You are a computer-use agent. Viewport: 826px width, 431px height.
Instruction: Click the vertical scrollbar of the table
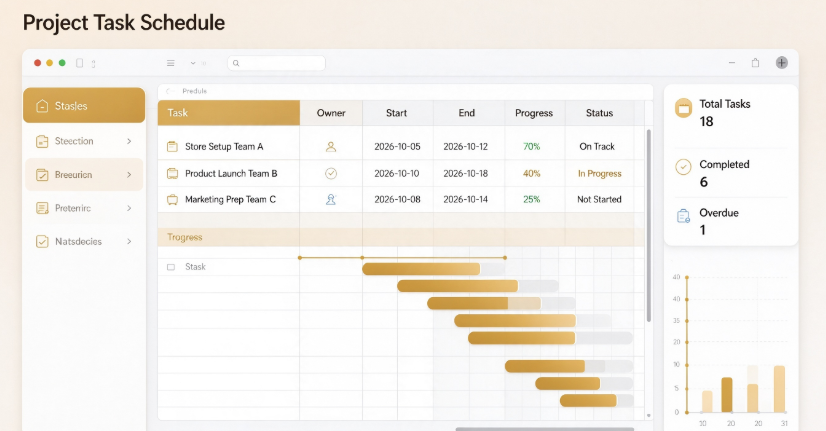click(649, 225)
